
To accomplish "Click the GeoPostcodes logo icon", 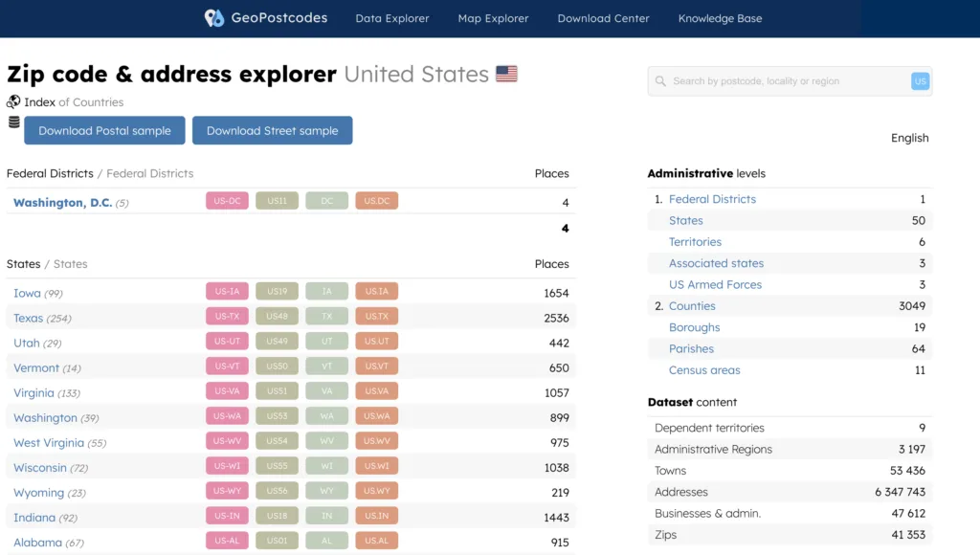I will coord(214,18).
